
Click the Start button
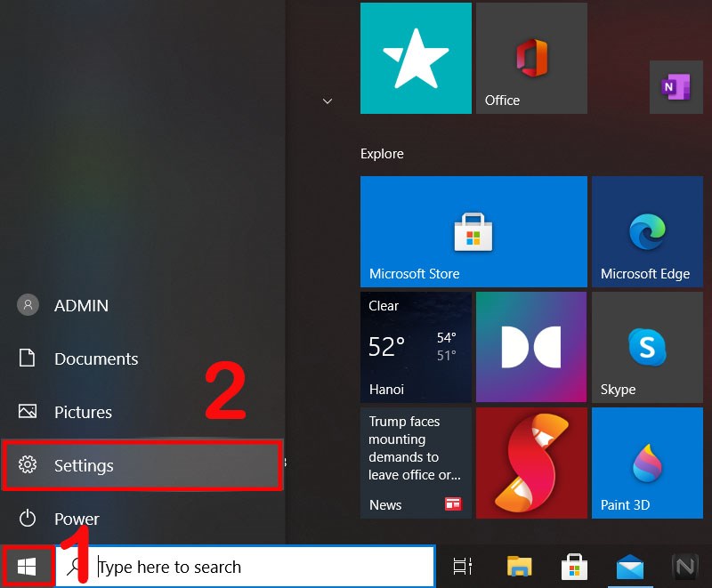click(x=27, y=564)
